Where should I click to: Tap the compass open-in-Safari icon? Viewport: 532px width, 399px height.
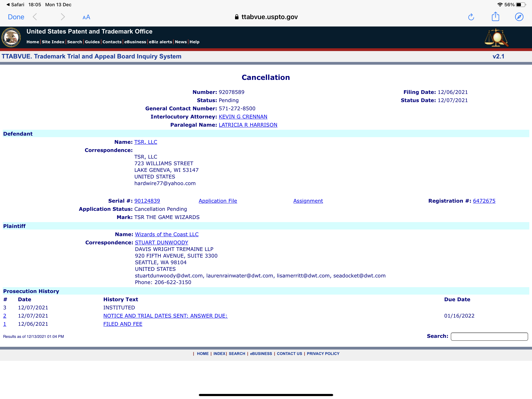click(519, 17)
